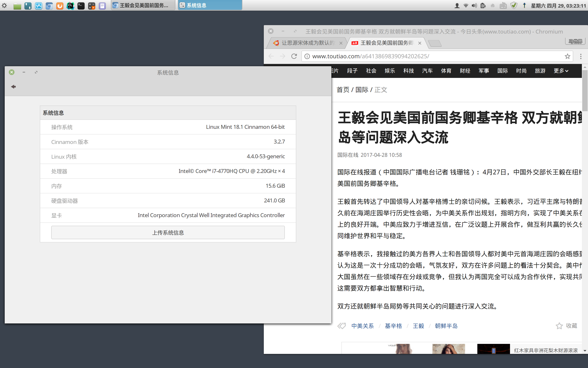
Task: Click 国际 breadcrumb link
Action: [x=362, y=90]
